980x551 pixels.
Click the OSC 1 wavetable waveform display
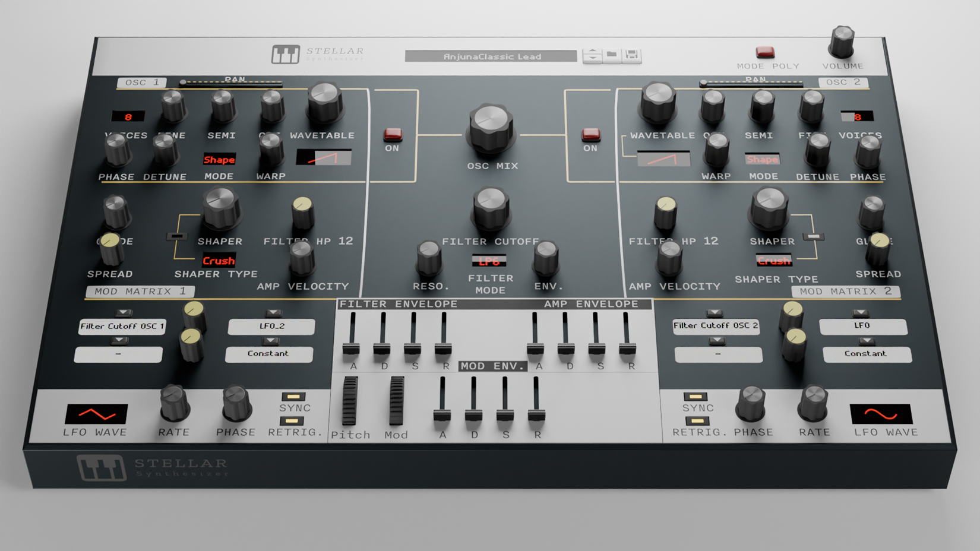coord(323,157)
